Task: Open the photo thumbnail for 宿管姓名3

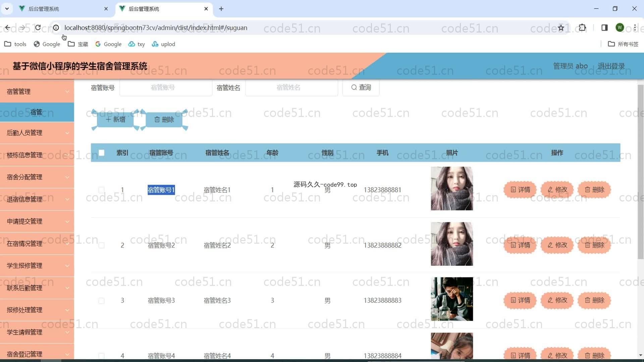Action: click(x=452, y=299)
